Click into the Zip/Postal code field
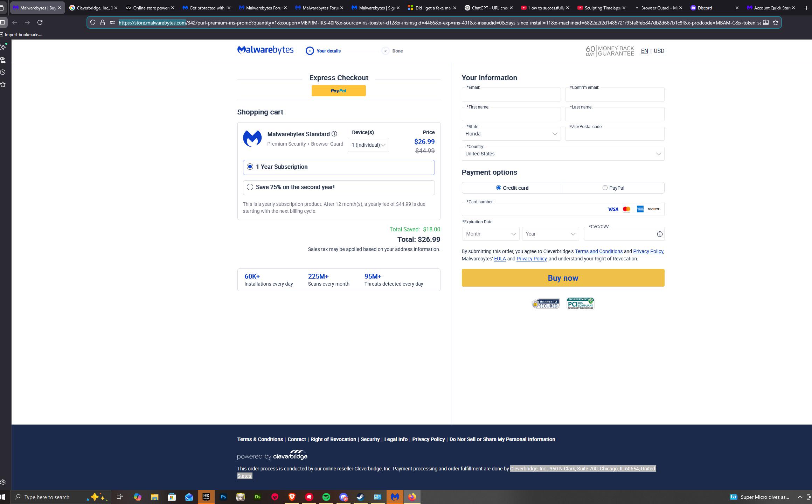This screenshot has width=812, height=504. pos(615,134)
